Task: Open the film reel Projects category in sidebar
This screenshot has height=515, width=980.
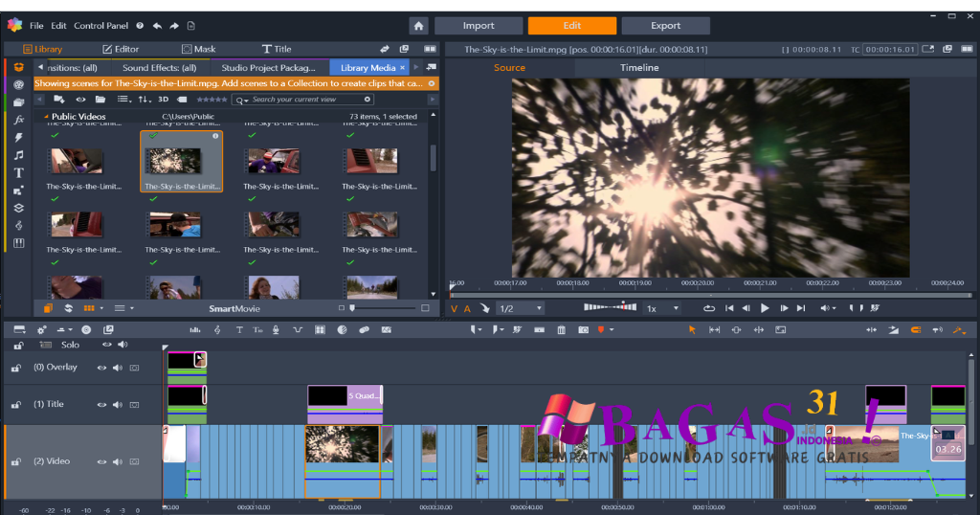Action: (19, 84)
